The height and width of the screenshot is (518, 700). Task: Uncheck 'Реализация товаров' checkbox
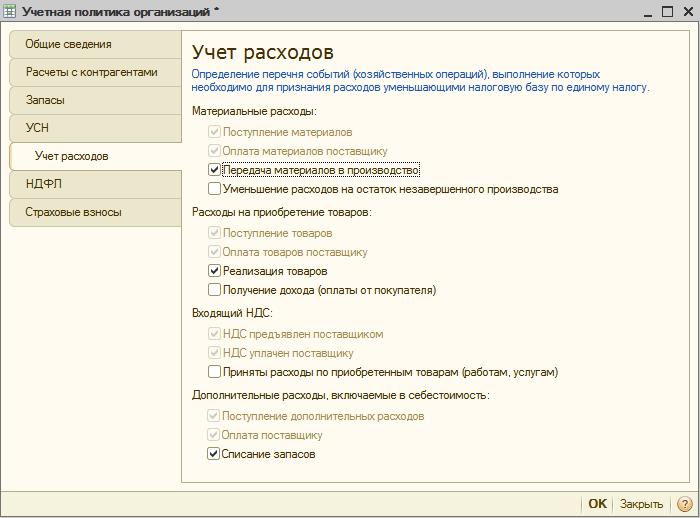(214, 271)
